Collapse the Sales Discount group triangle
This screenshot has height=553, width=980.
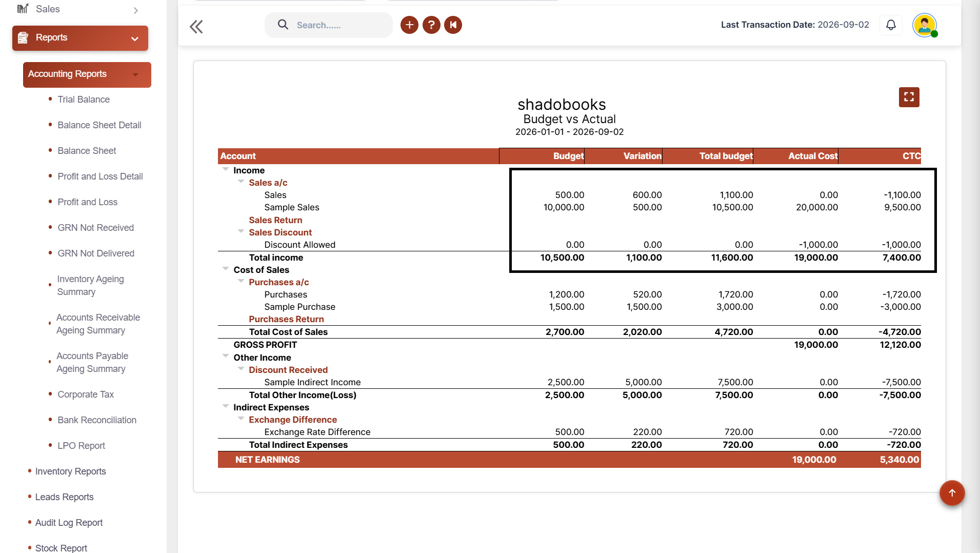click(x=241, y=231)
